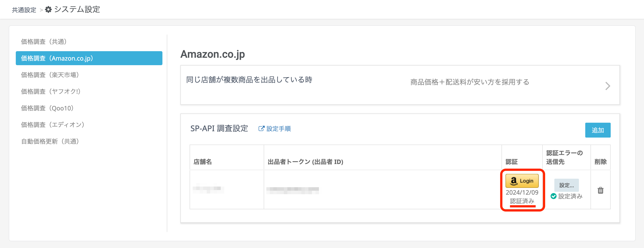Click the 共通設定 breadcrumb
Image resolution: width=644 pixels, height=248 pixels.
[24, 10]
